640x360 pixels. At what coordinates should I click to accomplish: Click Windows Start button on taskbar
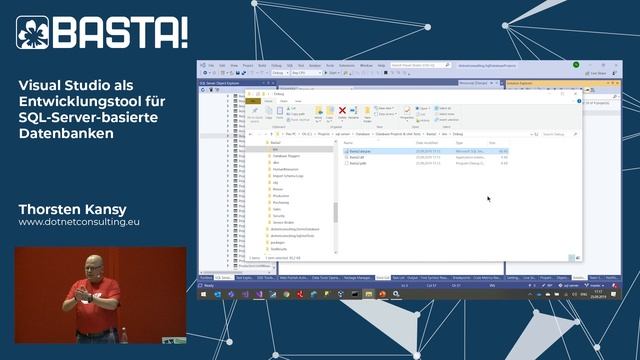[x=203, y=294]
